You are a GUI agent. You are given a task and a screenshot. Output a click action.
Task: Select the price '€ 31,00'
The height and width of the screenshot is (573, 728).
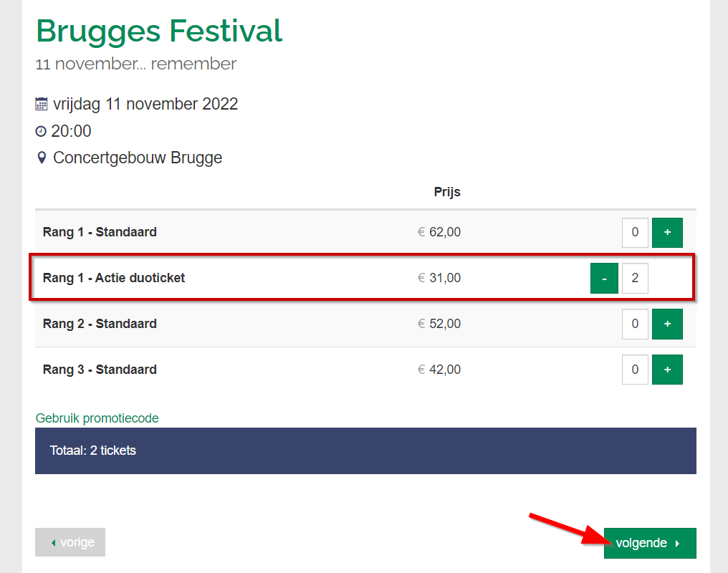439,278
